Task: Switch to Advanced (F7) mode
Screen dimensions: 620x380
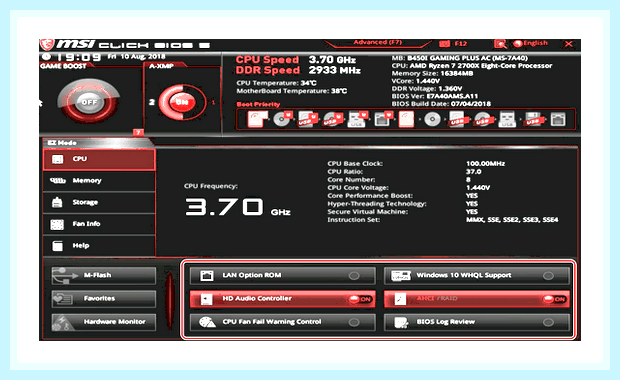Action: coord(378,43)
